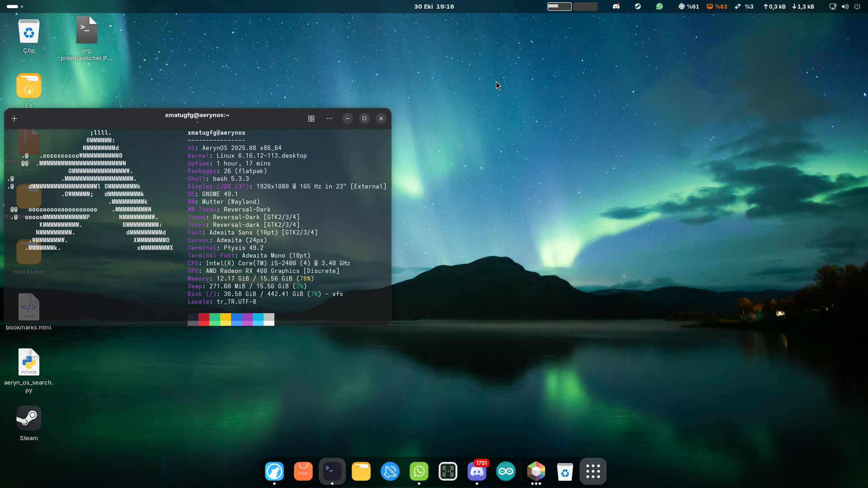
Task: Click the Disk line showing 30.58 GiB
Action: click(265, 294)
